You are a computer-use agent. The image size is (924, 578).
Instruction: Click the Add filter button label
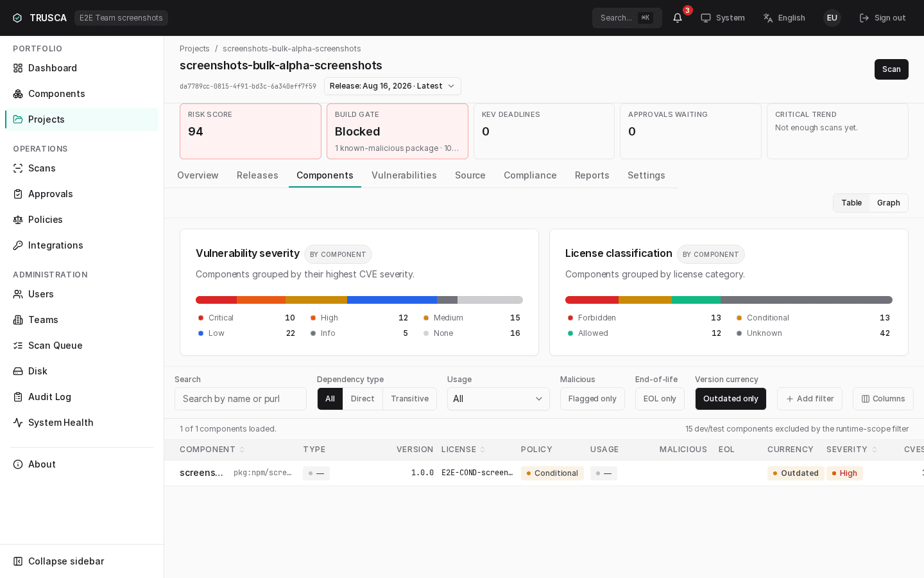(815, 399)
